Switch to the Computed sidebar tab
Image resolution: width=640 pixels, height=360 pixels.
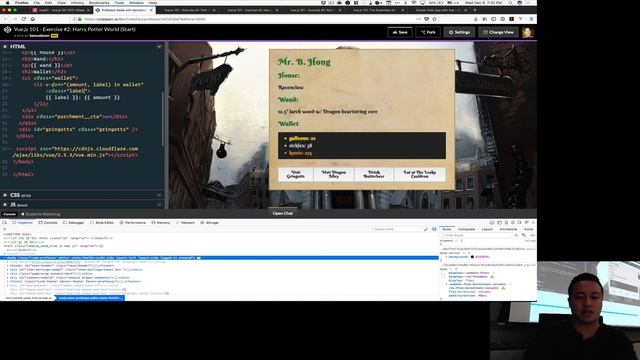point(467,229)
